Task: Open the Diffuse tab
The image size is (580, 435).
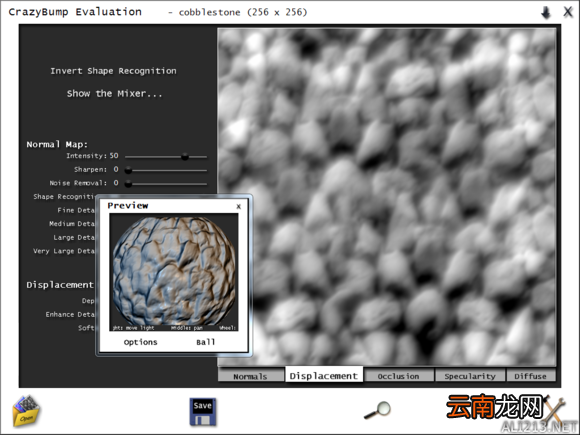Action: pyautogui.click(x=530, y=376)
